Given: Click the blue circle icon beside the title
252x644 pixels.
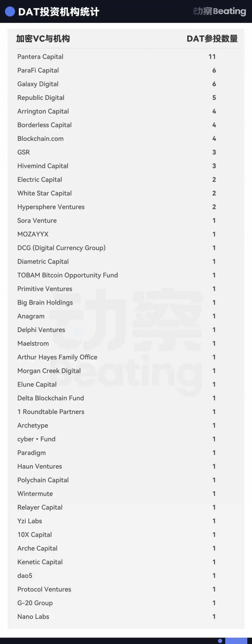Looking at the screenshot, I should (x=10, y=11).
